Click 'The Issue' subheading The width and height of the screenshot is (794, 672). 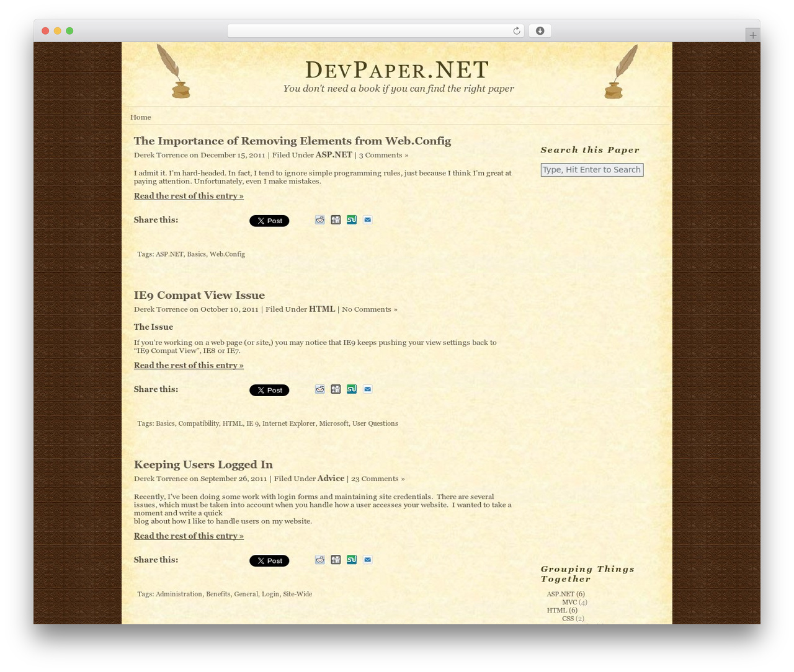153,327
